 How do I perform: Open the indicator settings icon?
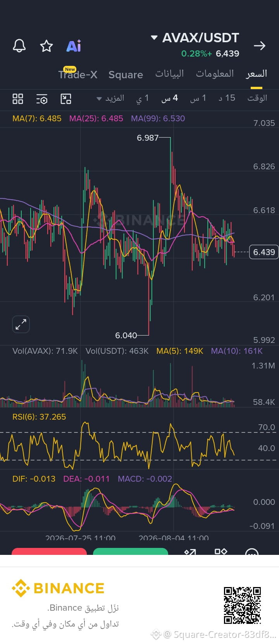pos(42,99)
